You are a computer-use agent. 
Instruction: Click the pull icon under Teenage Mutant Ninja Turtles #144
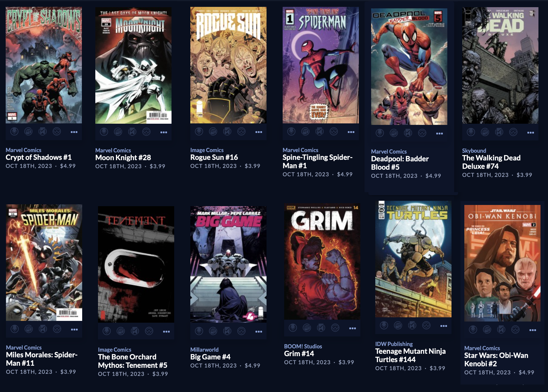[x=384, y=325]
